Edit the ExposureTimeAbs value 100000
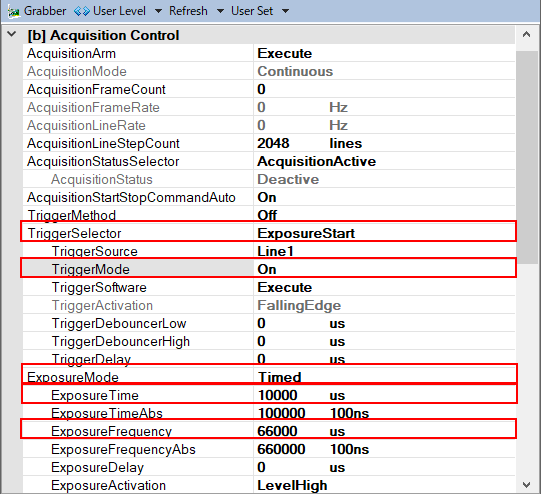Image resolution: width=541 pixels, height=494 pixels. coord(282,413)
